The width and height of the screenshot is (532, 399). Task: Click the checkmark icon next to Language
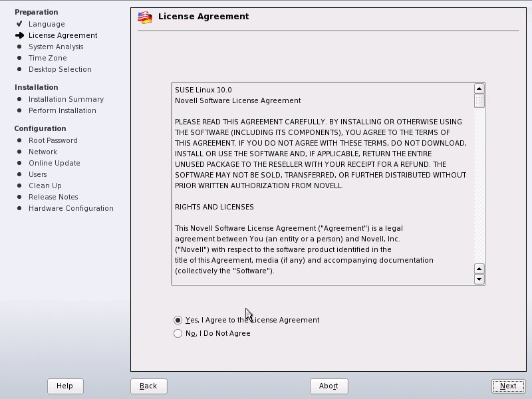[x=19, y=24]
